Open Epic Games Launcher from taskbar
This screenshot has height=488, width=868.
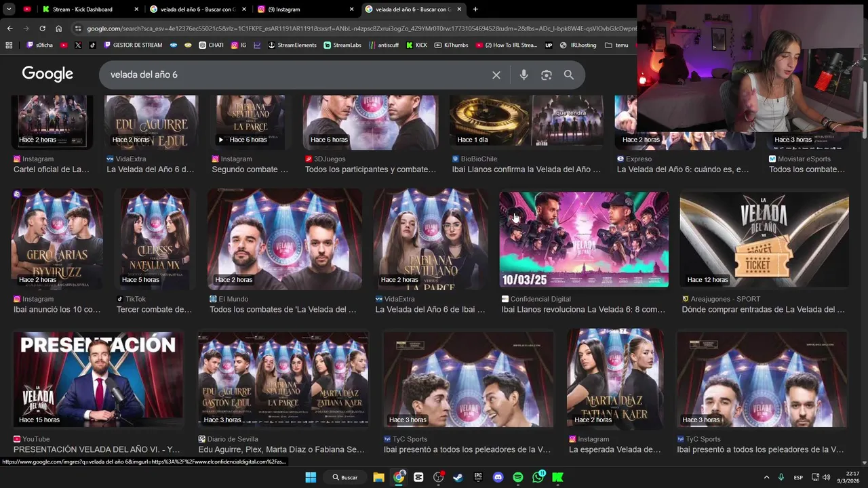coord(478,477)
